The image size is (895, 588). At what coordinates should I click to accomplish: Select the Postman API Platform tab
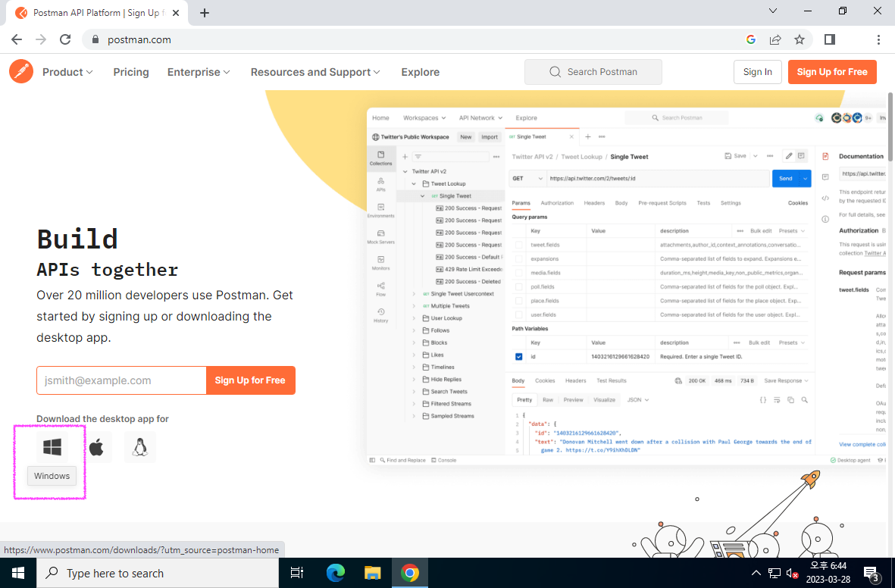97,13
